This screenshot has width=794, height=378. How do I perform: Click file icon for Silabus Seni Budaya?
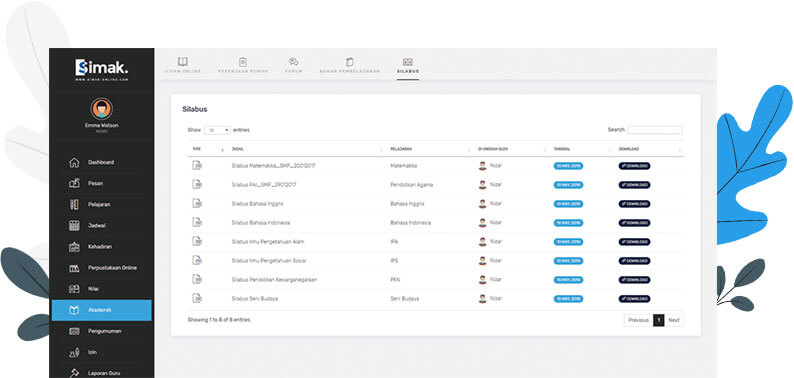coord(197,298)
